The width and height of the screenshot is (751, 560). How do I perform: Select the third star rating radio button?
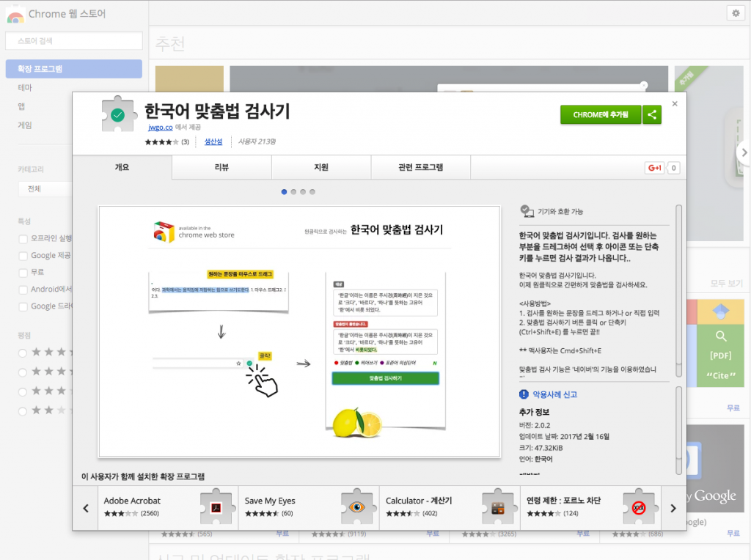pos(23,392)
